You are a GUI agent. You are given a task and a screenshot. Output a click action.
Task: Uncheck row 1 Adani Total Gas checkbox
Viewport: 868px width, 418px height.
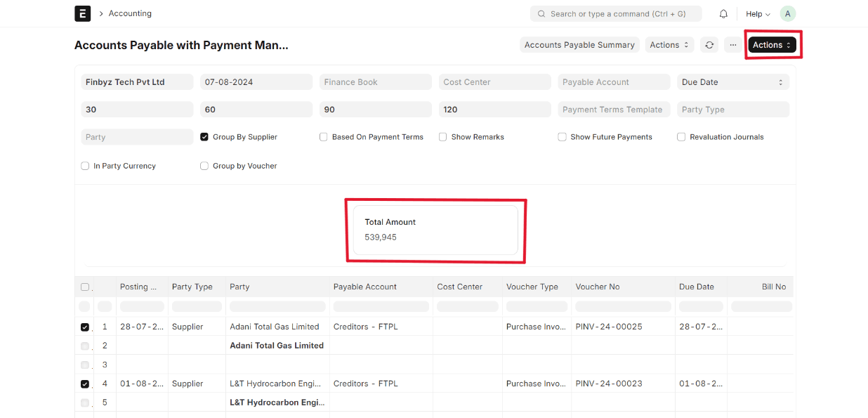coord(85,327)
